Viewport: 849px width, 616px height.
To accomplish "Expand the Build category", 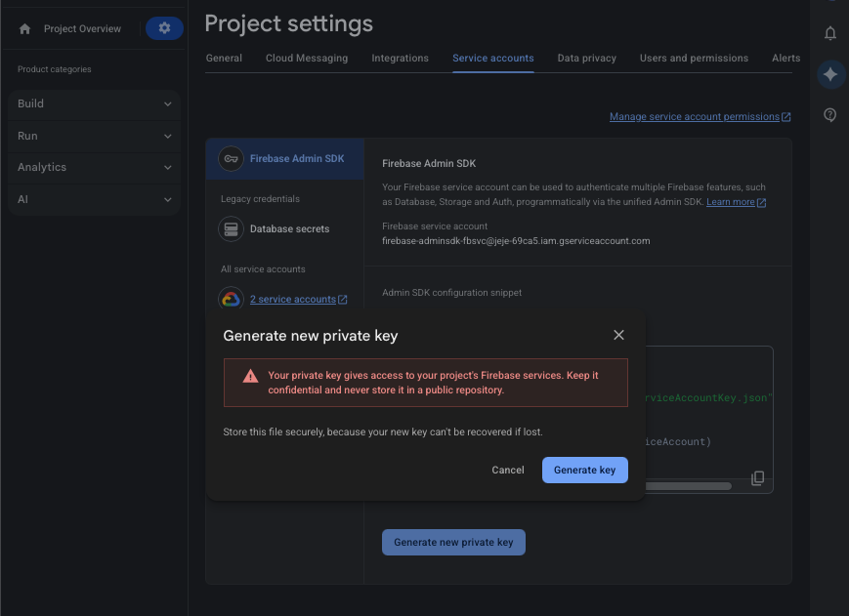I will pyautogui.click(x=94, y=103).
